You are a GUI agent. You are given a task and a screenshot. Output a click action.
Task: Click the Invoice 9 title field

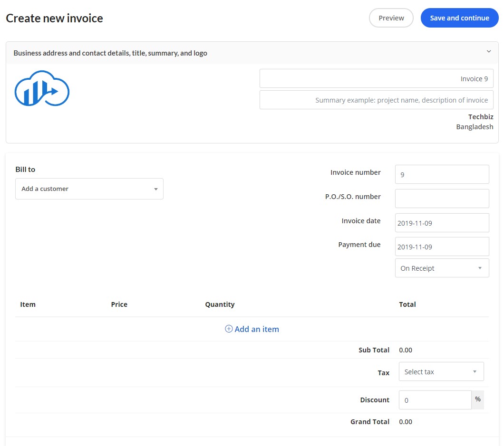click(x=376, y=78)
